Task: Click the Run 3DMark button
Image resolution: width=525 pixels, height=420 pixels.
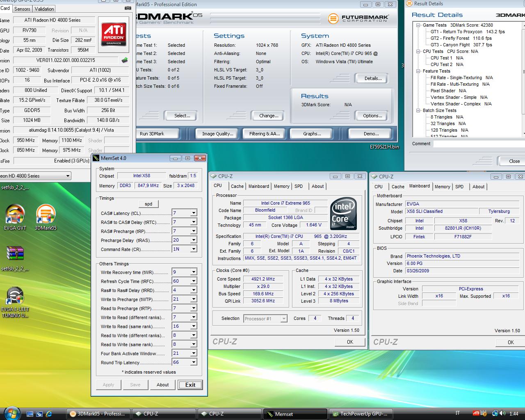Action: pyautogui.click(x=158, y=134)
